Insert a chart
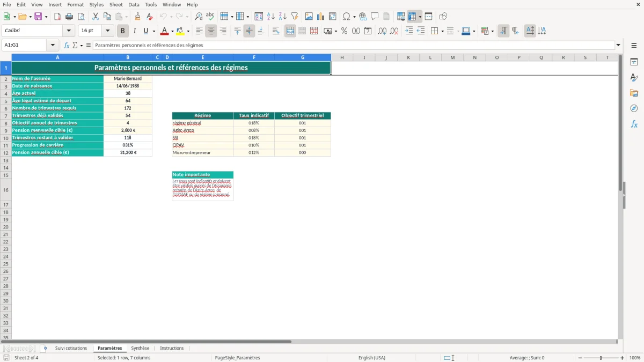The image size is (644, 362). click(x=321, y=17)
